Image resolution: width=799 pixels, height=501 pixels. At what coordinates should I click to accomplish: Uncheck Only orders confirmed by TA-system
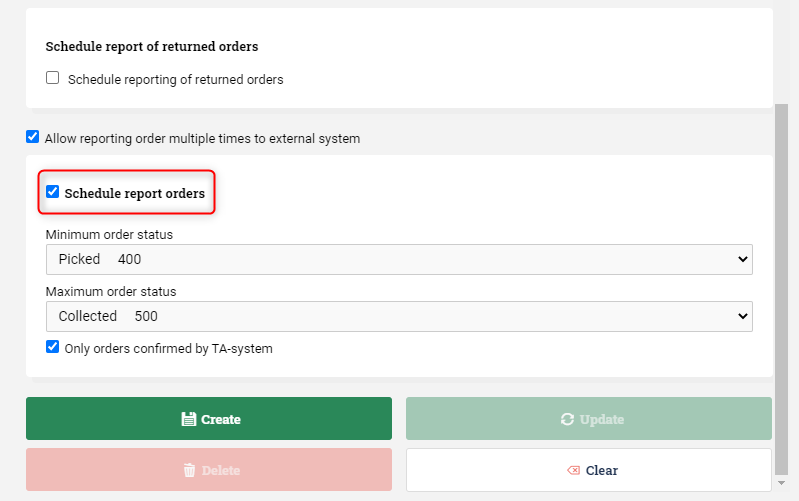click(x=52, y=347)
